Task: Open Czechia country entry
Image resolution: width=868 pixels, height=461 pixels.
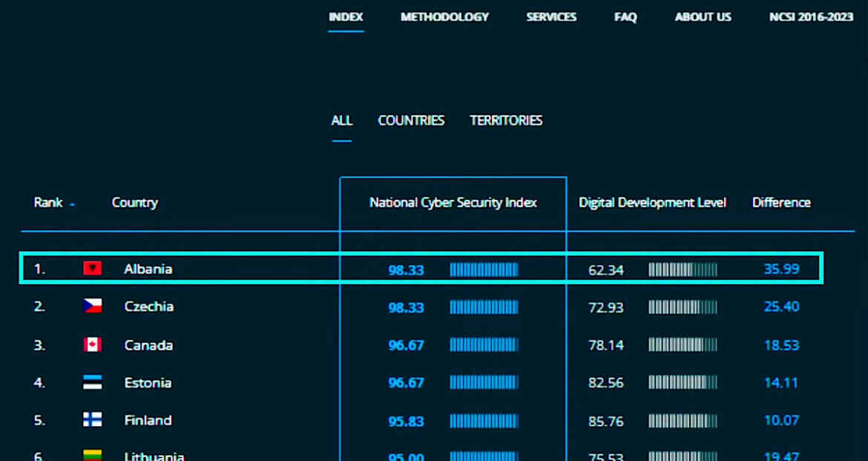Action: [x=148, y=307]
